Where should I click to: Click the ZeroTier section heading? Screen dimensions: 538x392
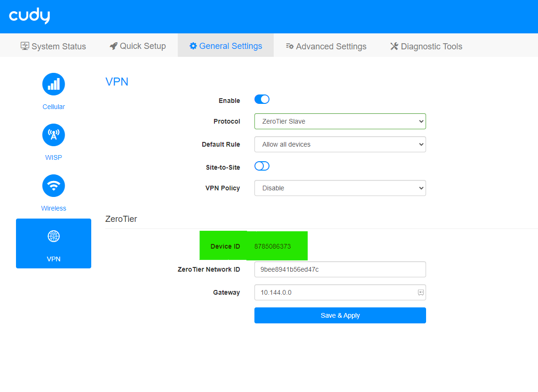[x=121, y=219]
